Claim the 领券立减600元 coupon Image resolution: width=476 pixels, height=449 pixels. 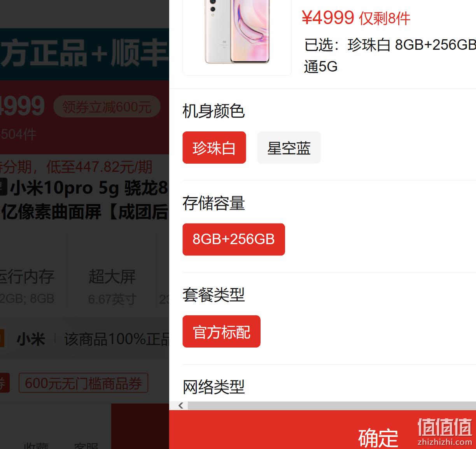[107, 107]
